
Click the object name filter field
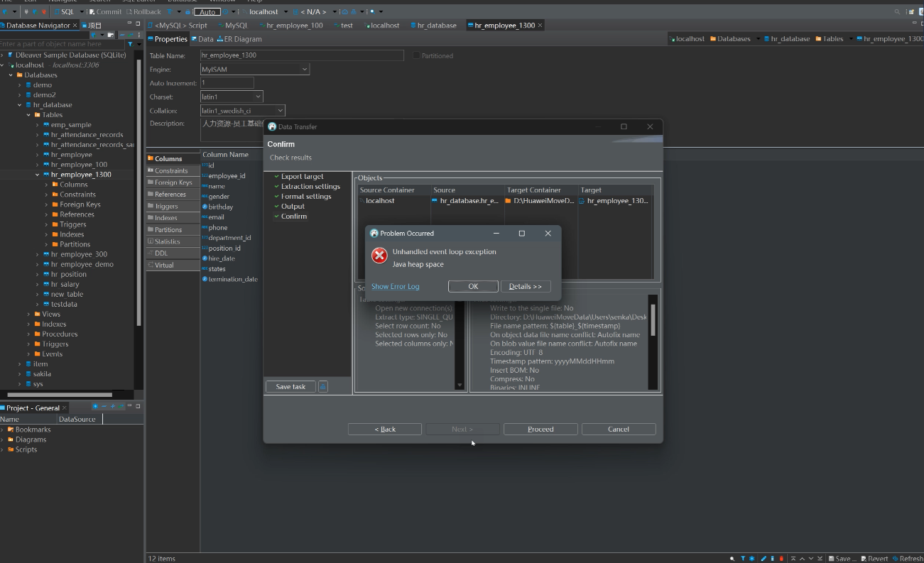pyautogui.click(x=62, y=44)
